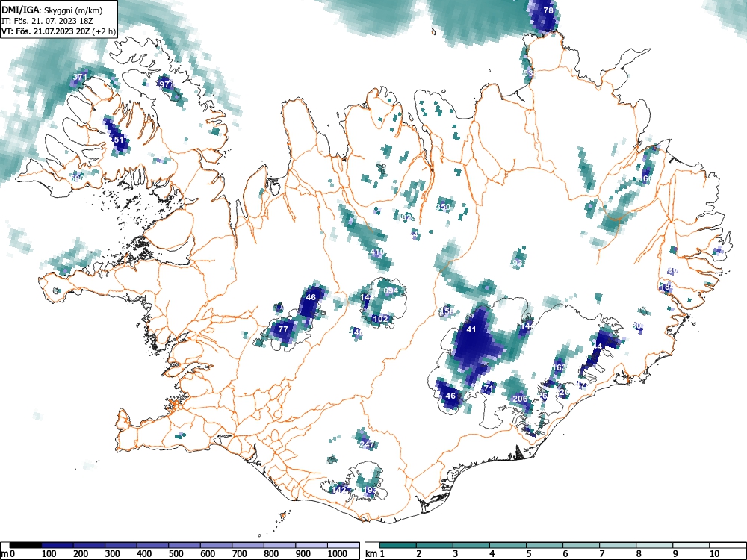Click the '500' metre legend label

(176, 554)
